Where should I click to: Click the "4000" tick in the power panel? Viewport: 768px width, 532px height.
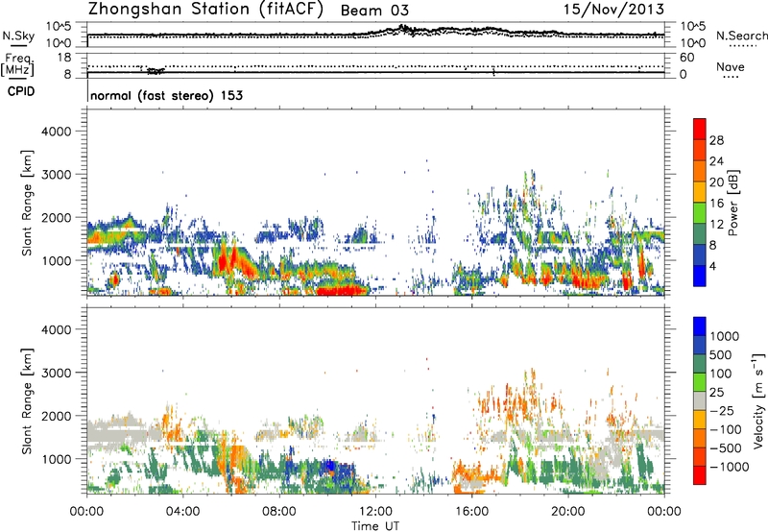pos(57,132)
